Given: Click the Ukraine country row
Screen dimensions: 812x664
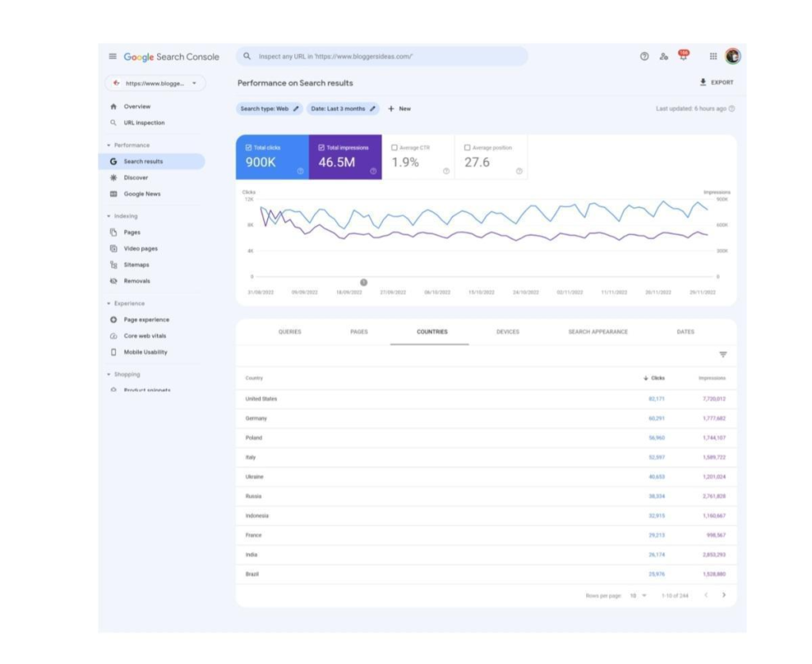Looking at the screenshot, I should pos(486,477).
